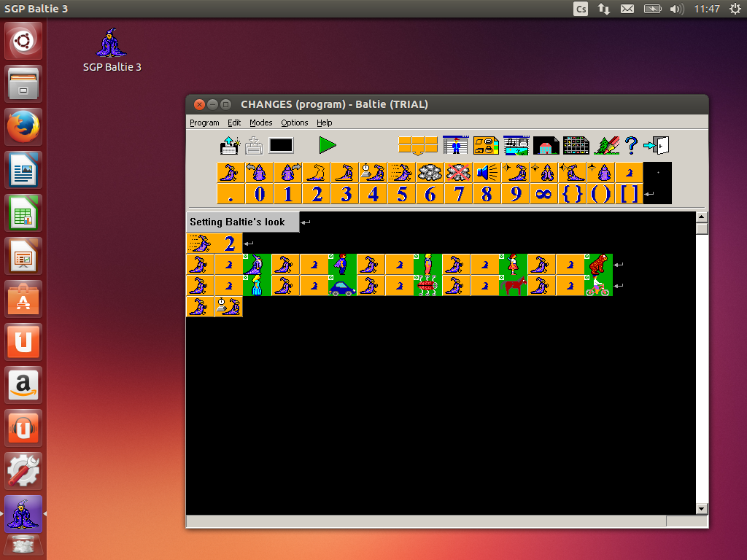Open Firefox from the Ubuntu launcher
The image size is (747, 560).
tap(24, 127)
